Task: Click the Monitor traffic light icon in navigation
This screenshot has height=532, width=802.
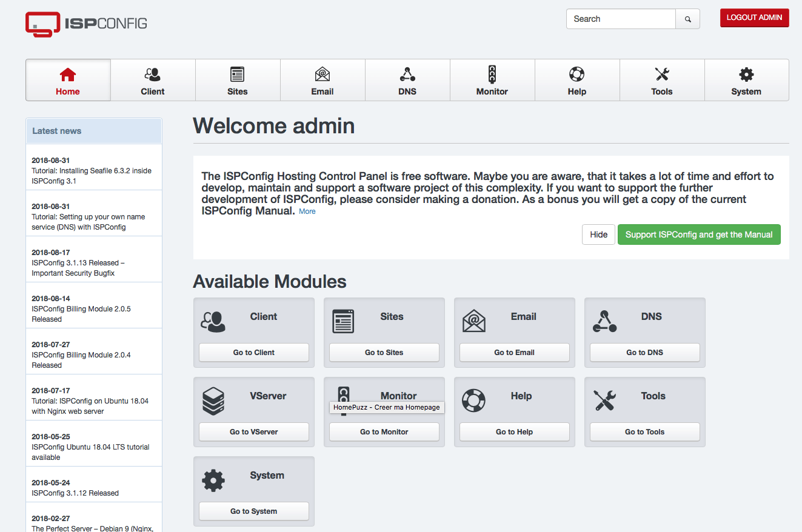Action: coord(492,75)
